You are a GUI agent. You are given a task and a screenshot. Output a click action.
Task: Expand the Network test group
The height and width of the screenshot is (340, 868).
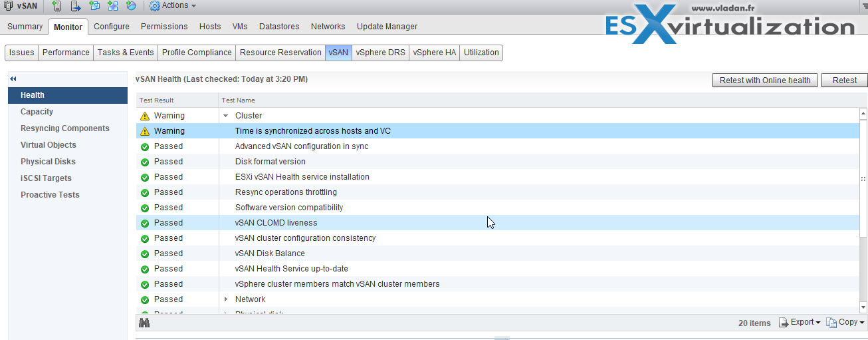[226, 299]
